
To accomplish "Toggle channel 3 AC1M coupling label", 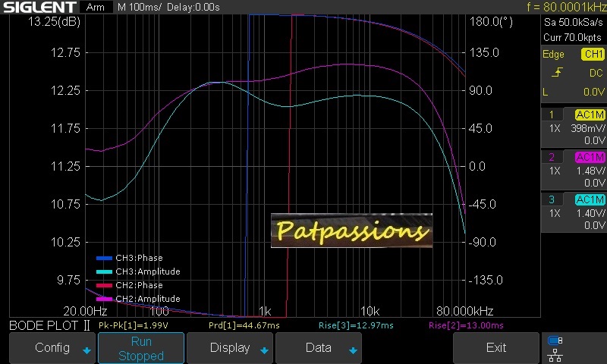I will (589, 199).
